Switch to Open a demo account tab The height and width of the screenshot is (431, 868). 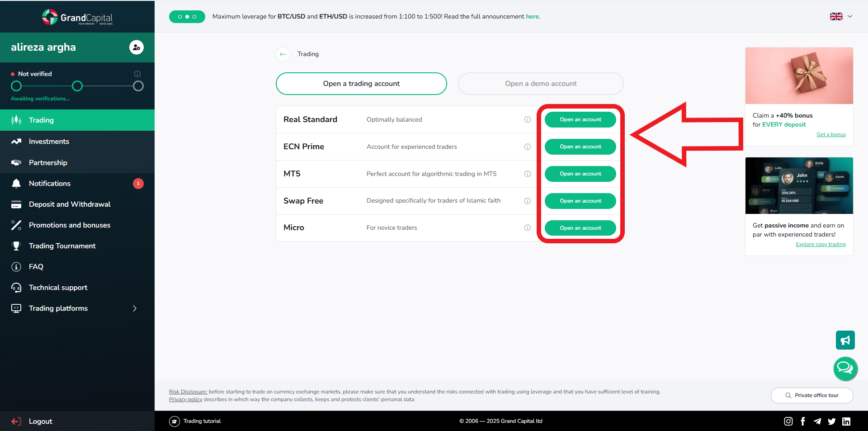[x=541, y=84]
